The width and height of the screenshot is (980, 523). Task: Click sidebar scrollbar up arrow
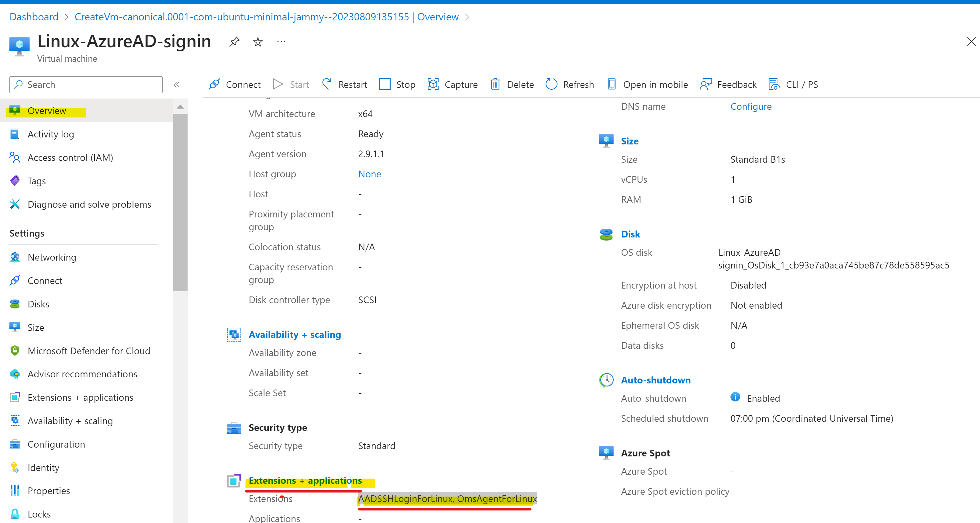point(180,107)
